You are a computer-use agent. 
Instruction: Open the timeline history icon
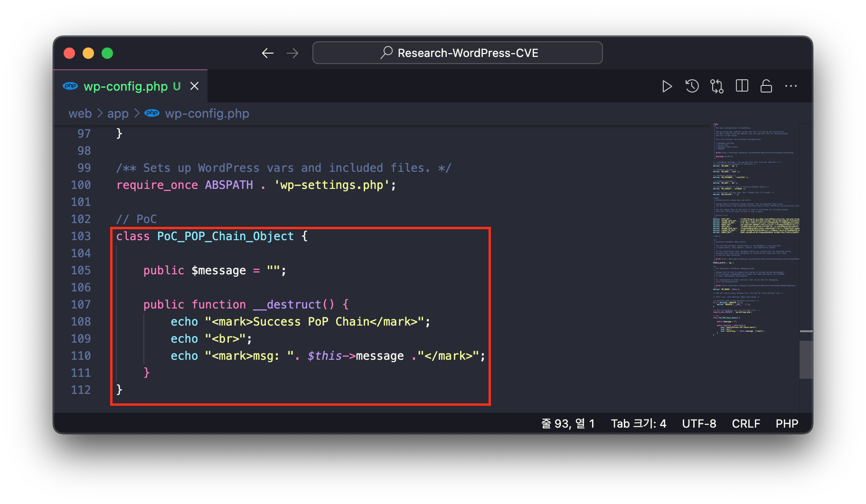[692, 86]
